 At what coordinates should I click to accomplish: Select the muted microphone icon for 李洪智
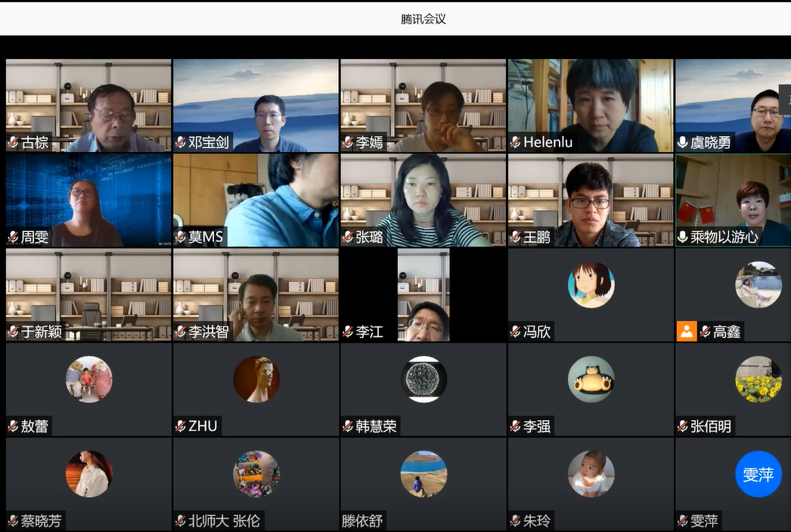coord(181,332)
